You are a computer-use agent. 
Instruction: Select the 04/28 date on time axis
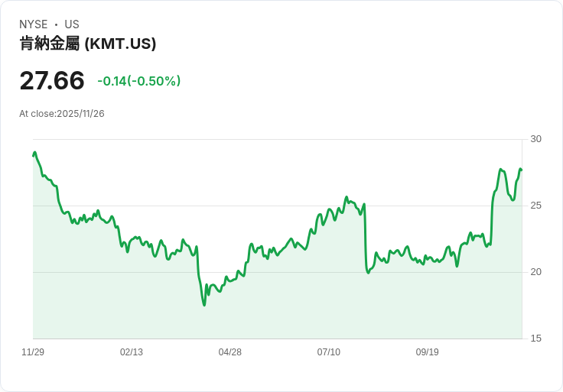coord(230,352)
